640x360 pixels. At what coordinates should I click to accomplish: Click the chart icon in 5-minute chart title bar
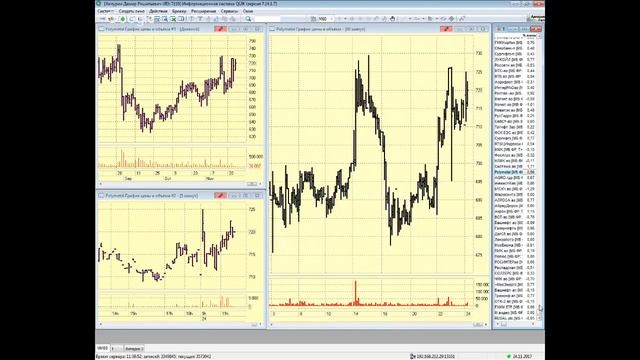point(101,196)
